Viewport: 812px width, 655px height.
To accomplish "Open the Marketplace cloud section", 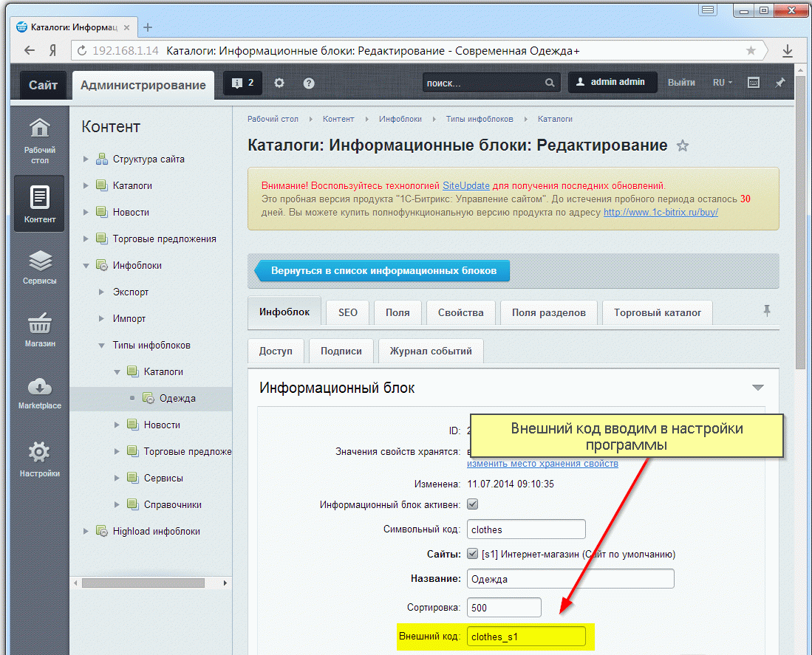I will (39, 393).
